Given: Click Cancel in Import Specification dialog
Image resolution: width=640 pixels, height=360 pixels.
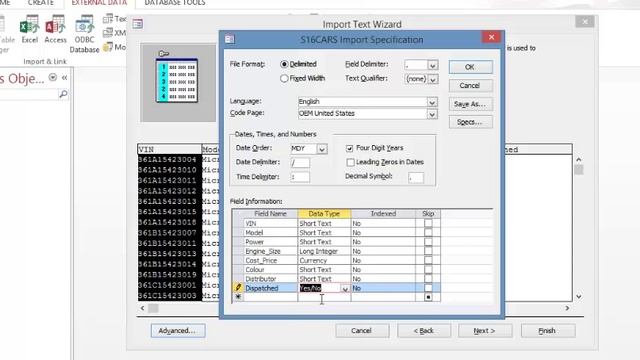Looking at the screenshot, I should point(470,85).
